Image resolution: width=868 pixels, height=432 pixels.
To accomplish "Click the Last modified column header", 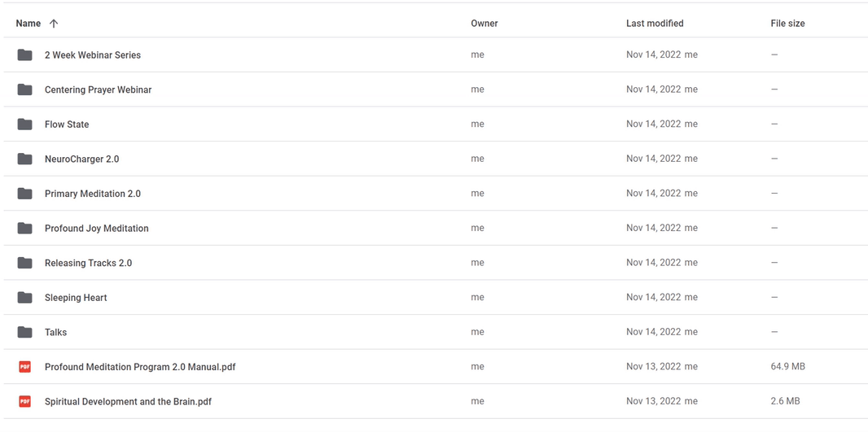I will point(655,24).
